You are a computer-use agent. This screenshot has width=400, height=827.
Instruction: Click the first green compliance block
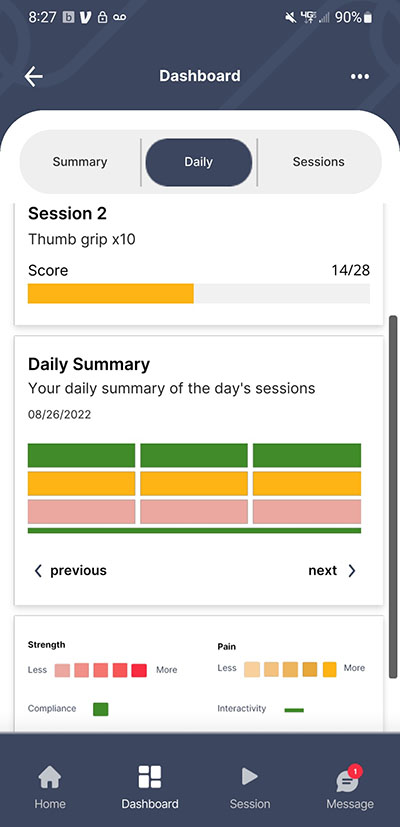pos(81,455)
